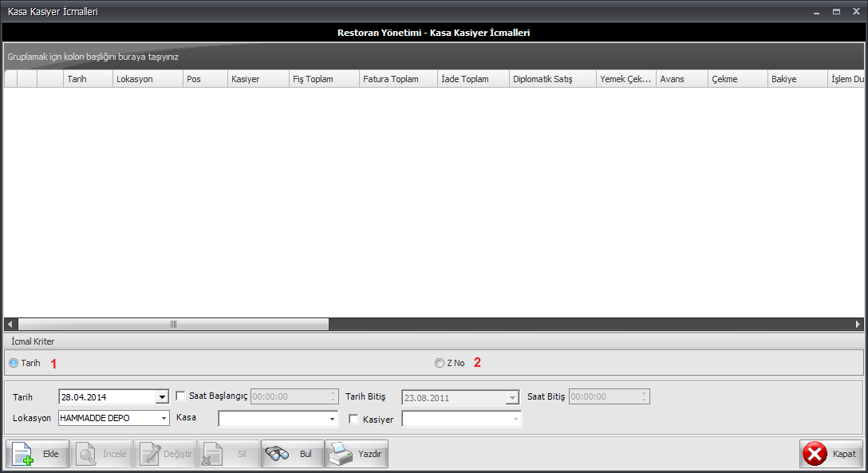Select the Tarih radio option
This screenshot has height=473, width=868.
[14, 363]
